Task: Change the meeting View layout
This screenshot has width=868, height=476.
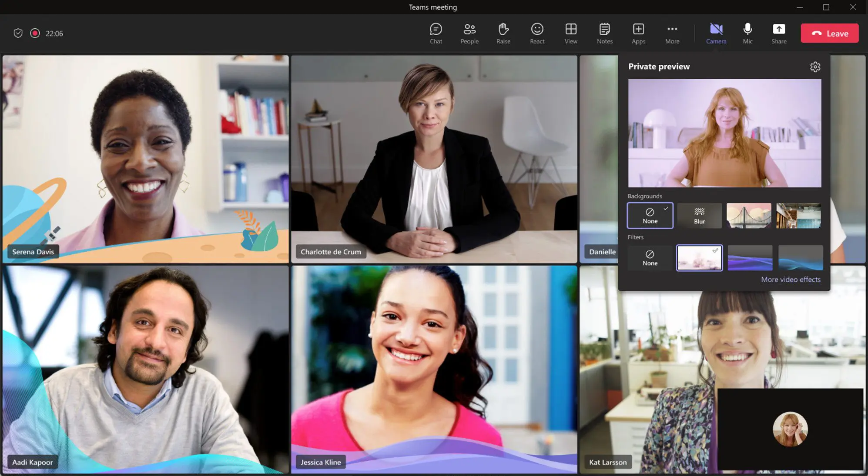Action: [570, 33]
